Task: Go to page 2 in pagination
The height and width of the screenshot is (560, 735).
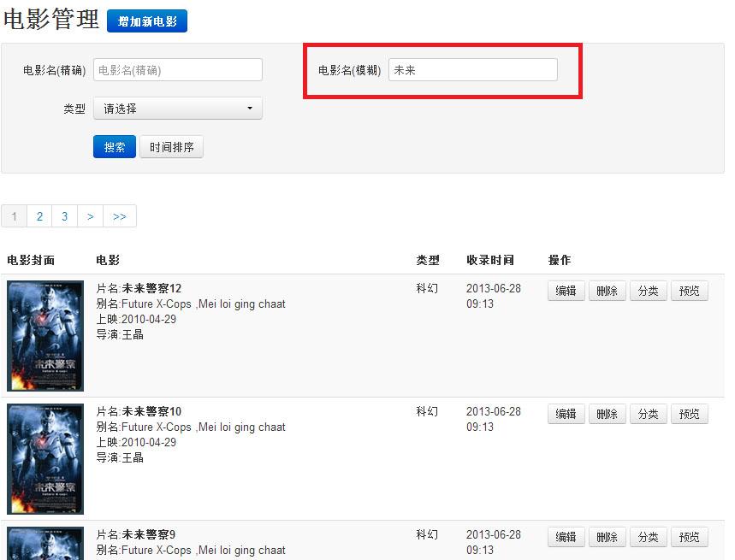Action: click(39, 216)
